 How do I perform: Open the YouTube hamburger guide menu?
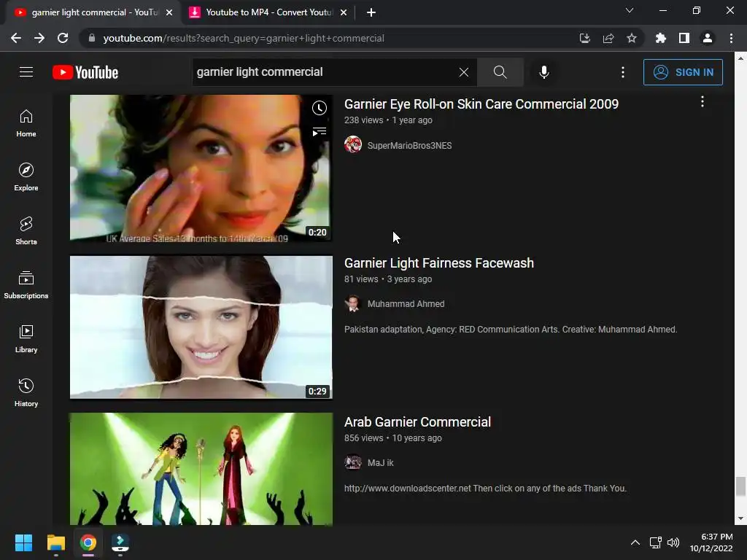(x=26, y=72)
